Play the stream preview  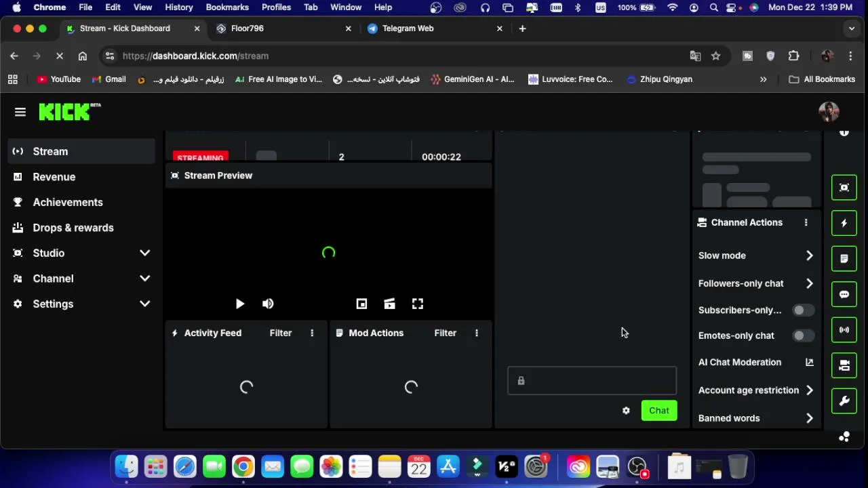[x=239, y=304]
